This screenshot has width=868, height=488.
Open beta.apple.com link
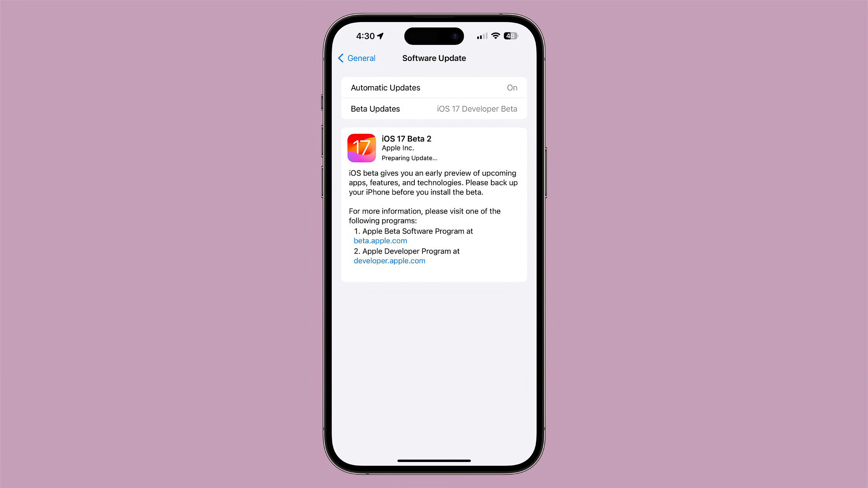point(380,240)
